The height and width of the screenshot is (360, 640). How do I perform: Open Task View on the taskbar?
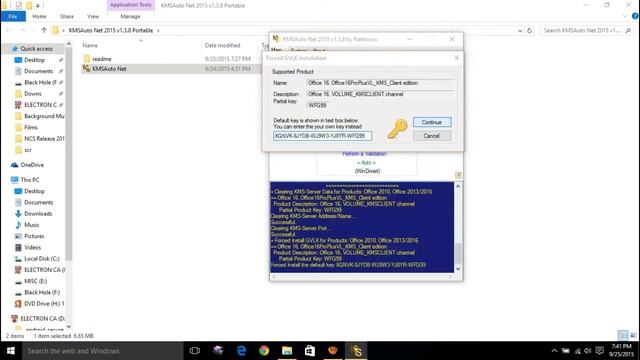pos(195,351)
